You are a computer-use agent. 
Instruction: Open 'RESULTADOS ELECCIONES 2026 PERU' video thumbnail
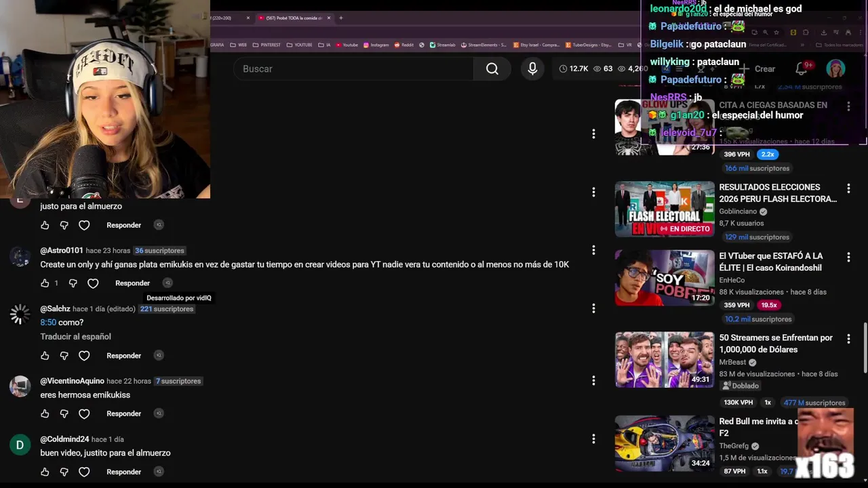click(665, 209)
